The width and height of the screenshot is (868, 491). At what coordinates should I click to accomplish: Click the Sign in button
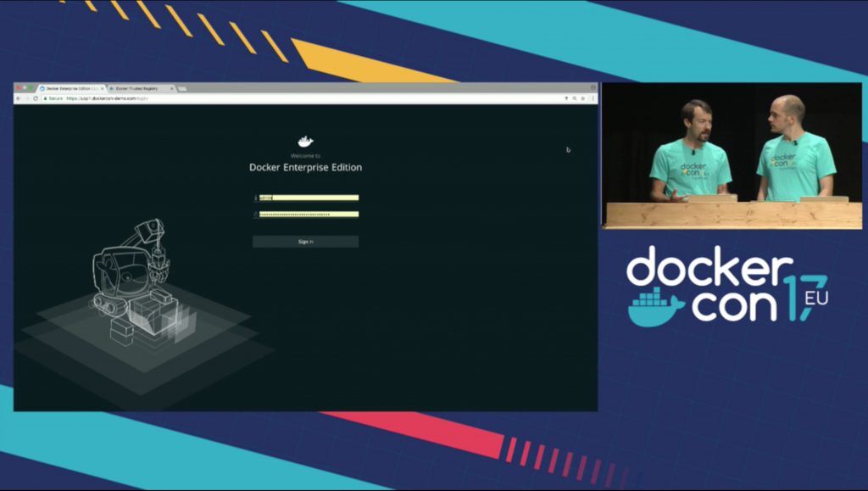point(305,242)
